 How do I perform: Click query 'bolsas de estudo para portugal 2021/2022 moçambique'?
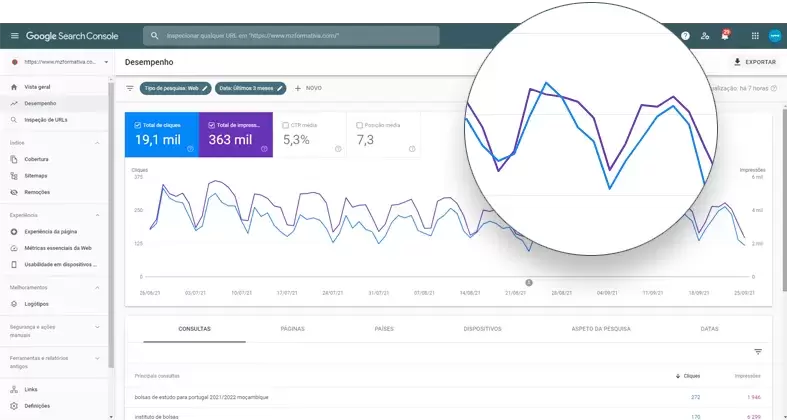201,397
